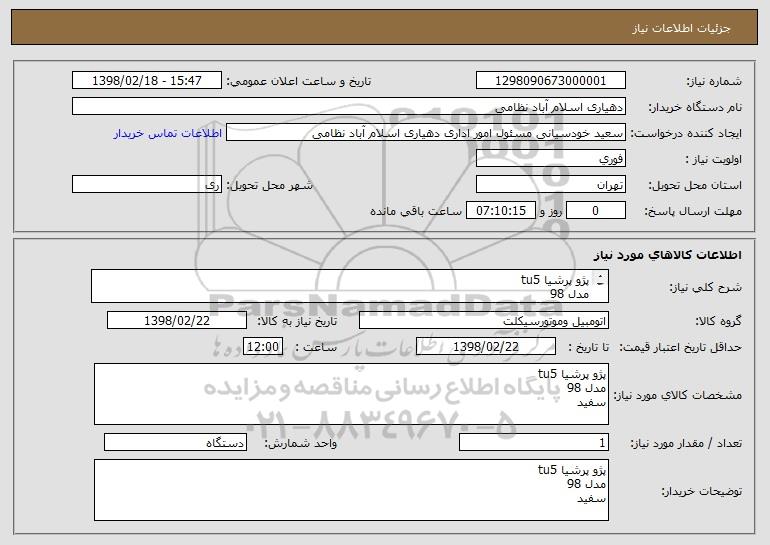Screen dimensions: 770x545
Task: Click the توضیحات خریدار text area
Action: (351, 490)
